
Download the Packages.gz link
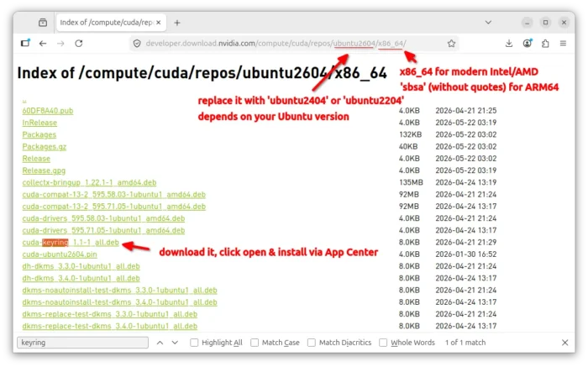[x=45, y=147]
